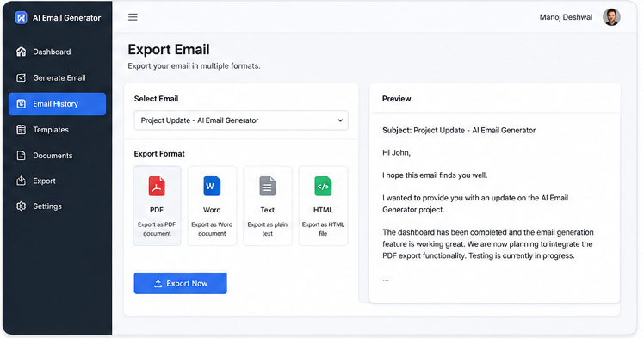Click the Export Email page heading

point(169,49)
